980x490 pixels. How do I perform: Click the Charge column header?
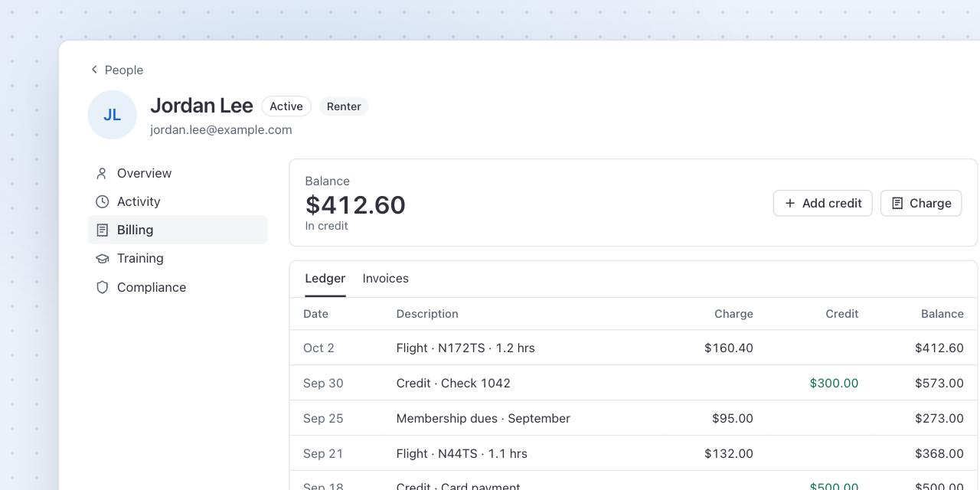[733, 314]
